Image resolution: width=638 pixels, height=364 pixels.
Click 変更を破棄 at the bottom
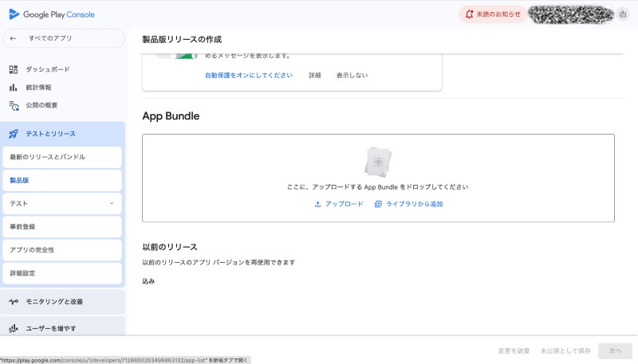(514, 350)
